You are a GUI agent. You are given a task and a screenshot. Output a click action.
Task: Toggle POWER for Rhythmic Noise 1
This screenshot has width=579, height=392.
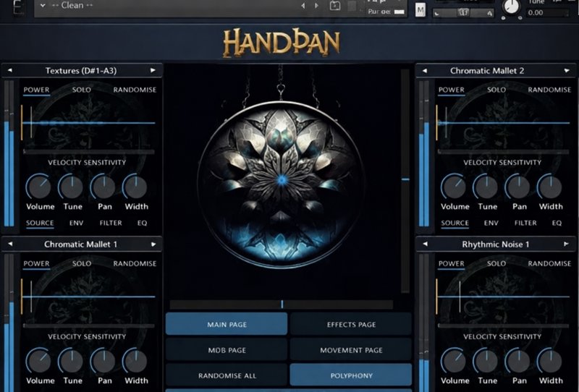[x=451, y=263]
